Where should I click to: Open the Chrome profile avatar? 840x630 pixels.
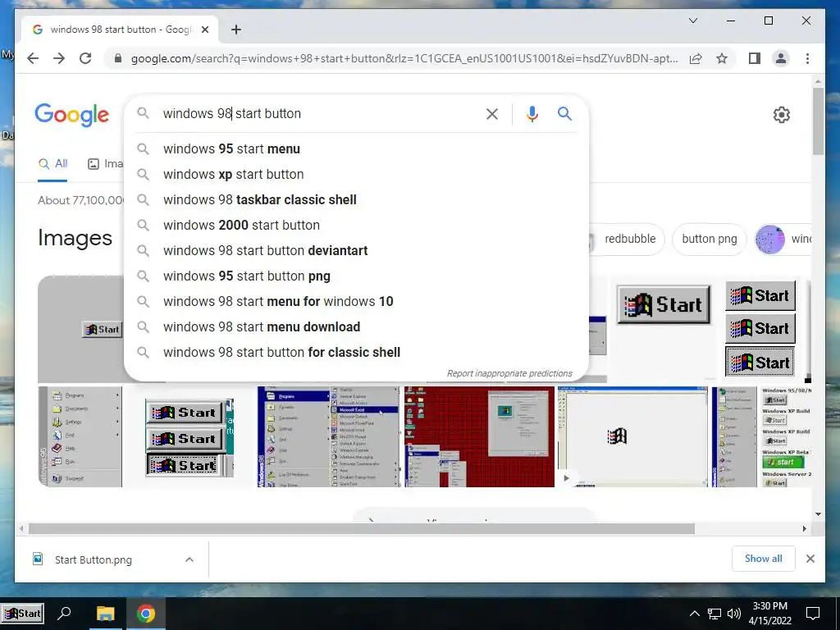781,58
